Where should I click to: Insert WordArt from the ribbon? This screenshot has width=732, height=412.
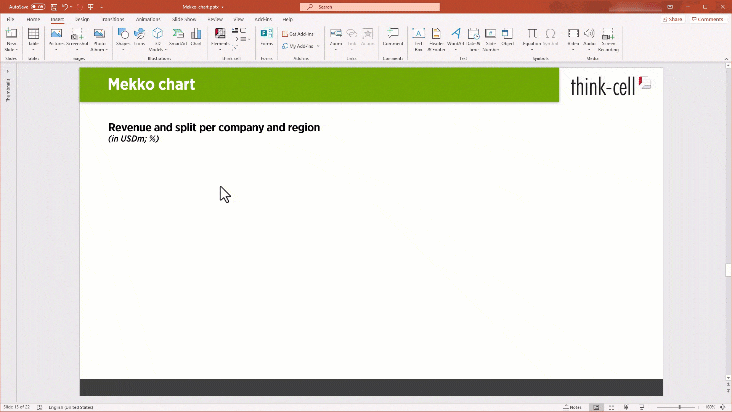click(x=455, y=35)
